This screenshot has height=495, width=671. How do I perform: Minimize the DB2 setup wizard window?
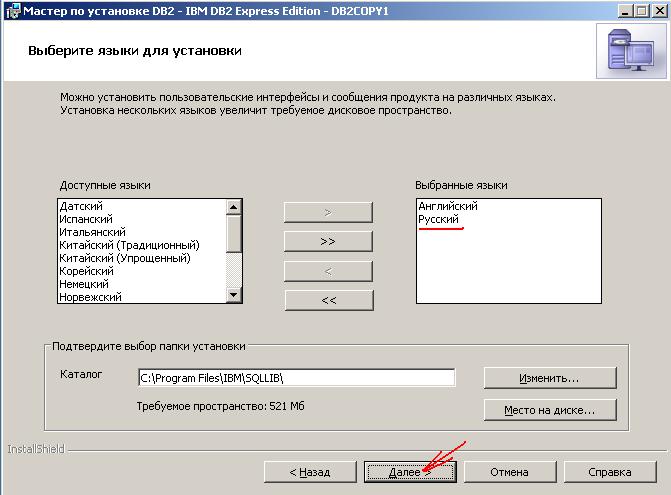[625, 10]
